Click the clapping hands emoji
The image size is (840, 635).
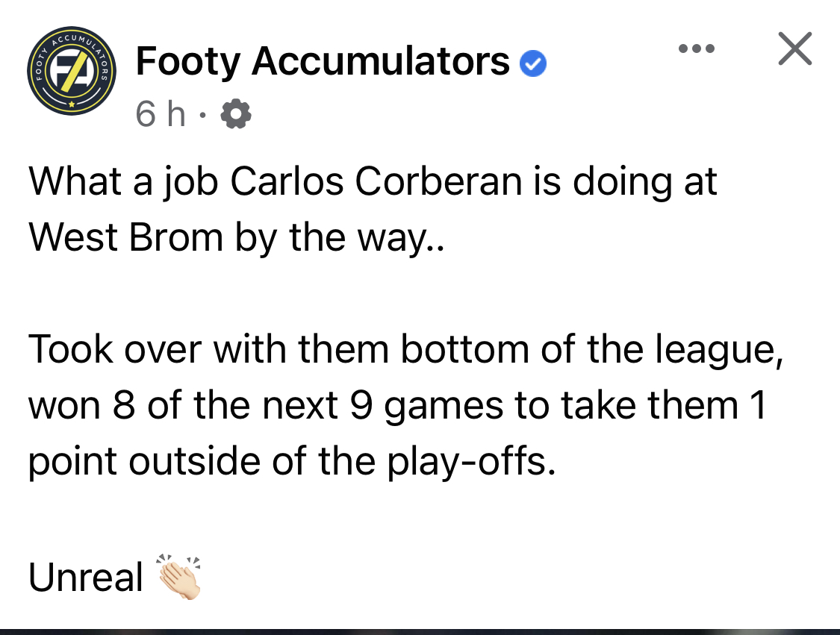(x=179, y=576)
